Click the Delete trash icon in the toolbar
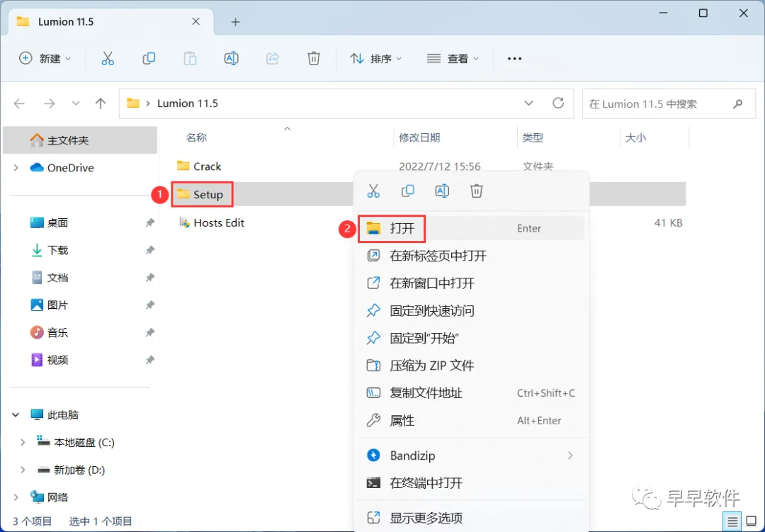Screen dimensions: 765x532 click(314, 59)
